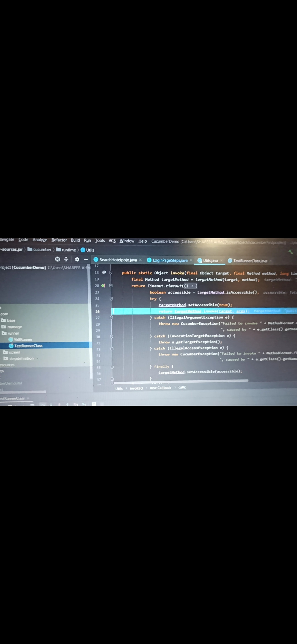Open the Code menu
Viewport: 297px width, 644px height.
(23, 240)
